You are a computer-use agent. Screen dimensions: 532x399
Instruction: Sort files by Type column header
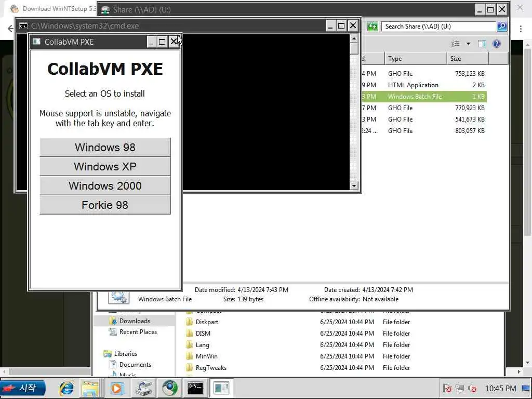[416, 59]
